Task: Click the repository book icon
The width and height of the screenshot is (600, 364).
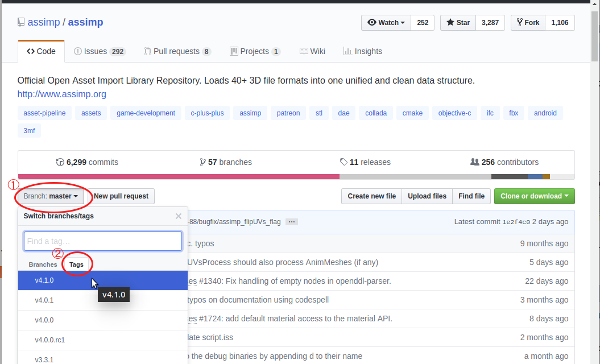Action: (x=21, y=23)
